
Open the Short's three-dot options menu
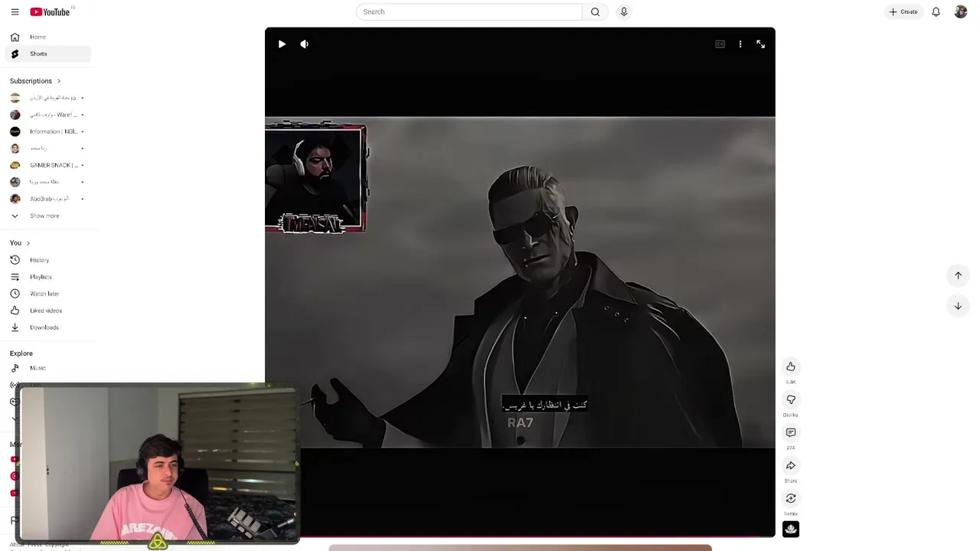(x=740, y=44)
